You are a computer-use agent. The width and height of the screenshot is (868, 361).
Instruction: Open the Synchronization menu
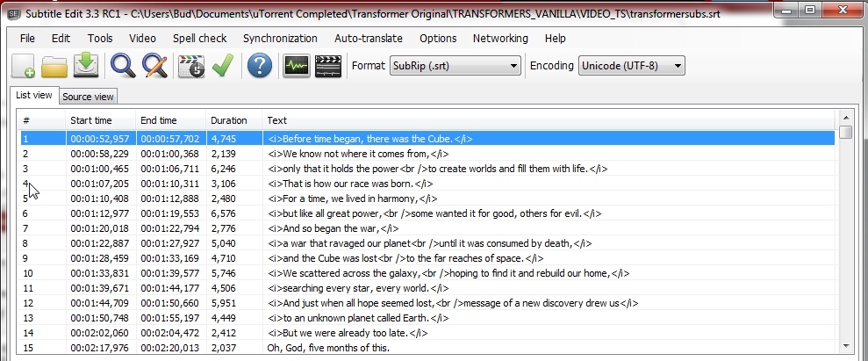pos(280,38)
